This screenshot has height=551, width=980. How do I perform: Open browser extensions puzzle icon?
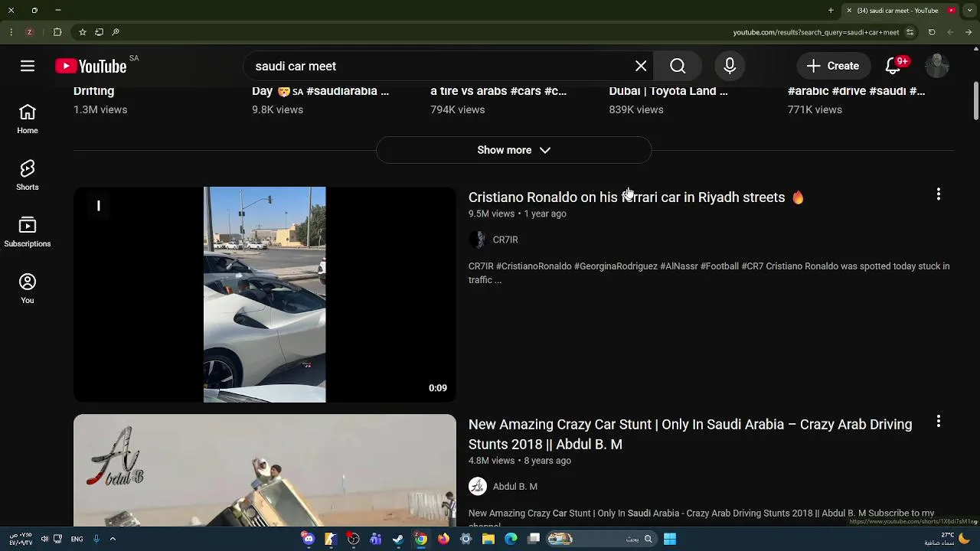[x=57, y=32]
